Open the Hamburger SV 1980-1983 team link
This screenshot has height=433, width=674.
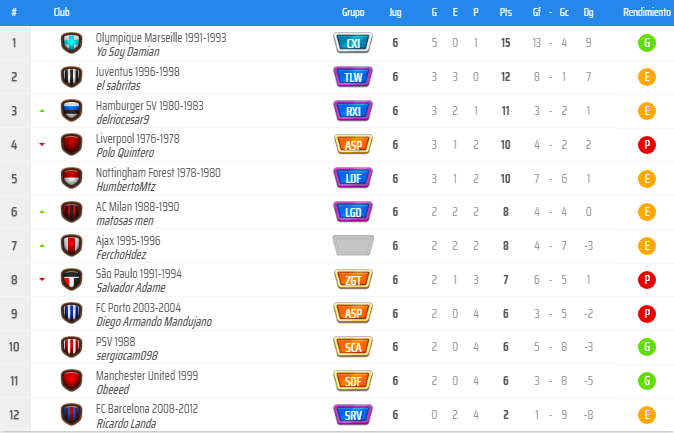pos(149,105)
